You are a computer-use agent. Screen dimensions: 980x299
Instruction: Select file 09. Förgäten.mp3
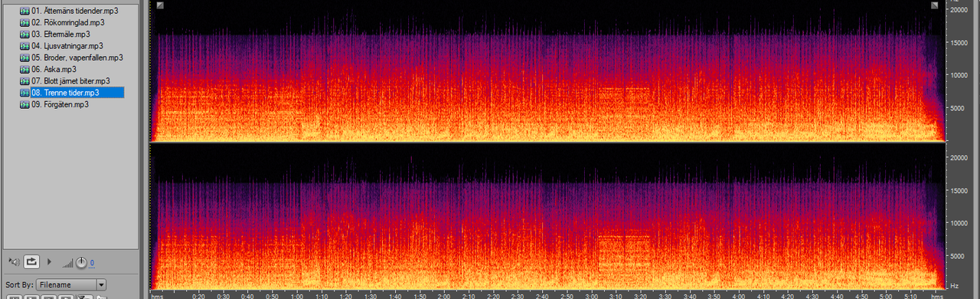click(60, 104)
